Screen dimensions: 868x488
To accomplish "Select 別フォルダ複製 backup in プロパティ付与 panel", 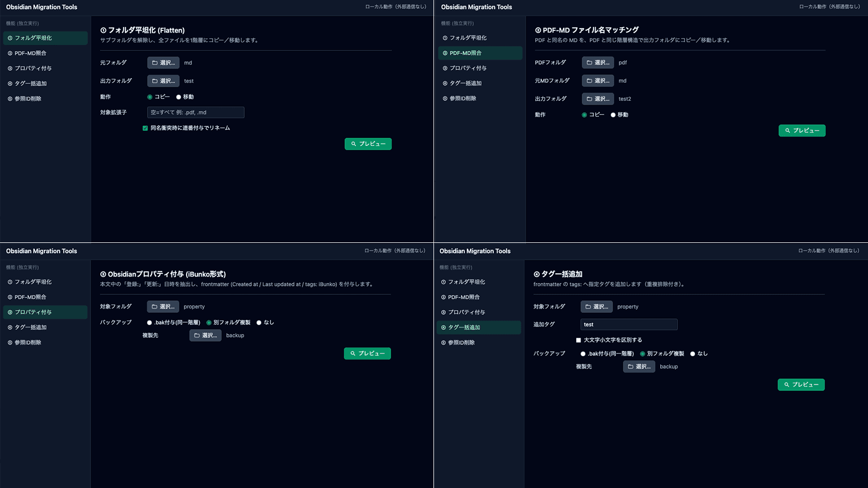I will point(209,323).
